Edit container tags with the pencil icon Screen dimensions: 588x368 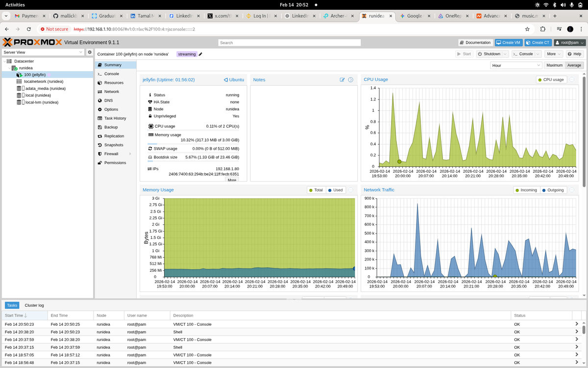pos(200,54)
